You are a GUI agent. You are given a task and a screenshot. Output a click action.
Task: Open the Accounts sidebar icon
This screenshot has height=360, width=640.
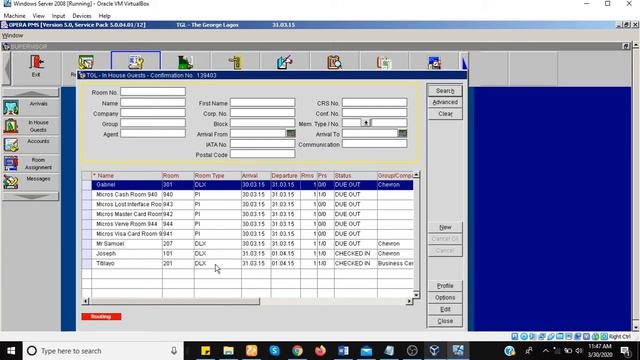click(11, 144)
